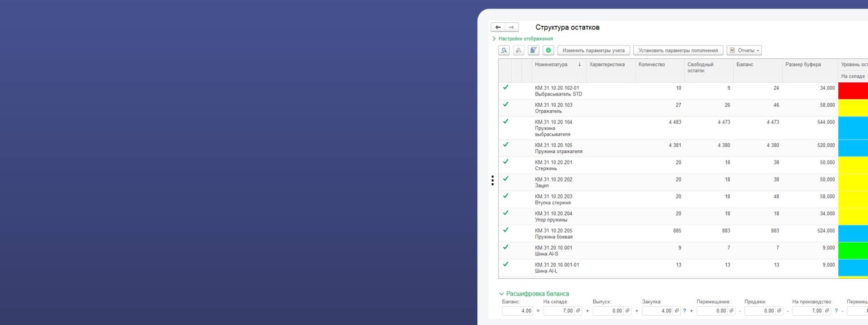Toggle checkmark for Втулка стержня row
Screen dimensions: 868x325
click(x=505, y=196)
